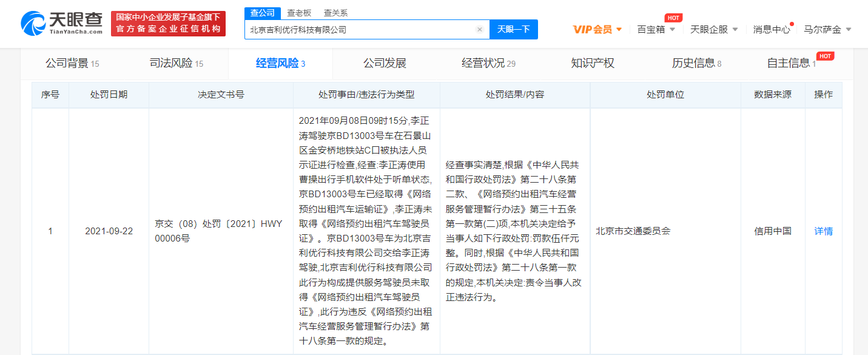Open 详情 link for penalty row 1
Image resolution: width=868 pixels, height=355 pixels.
click(823, 231)
